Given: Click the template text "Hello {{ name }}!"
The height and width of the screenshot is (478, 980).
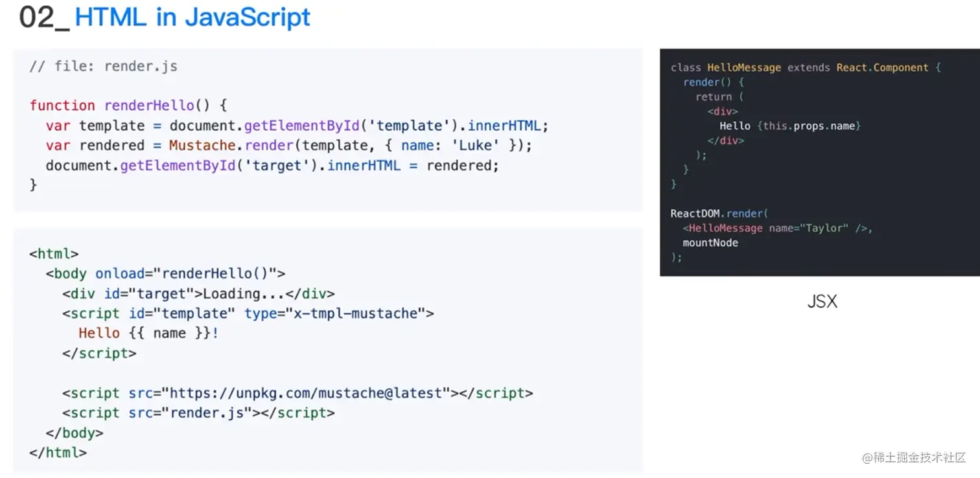Looking at the screenshot, I should (x=149, y=333).
